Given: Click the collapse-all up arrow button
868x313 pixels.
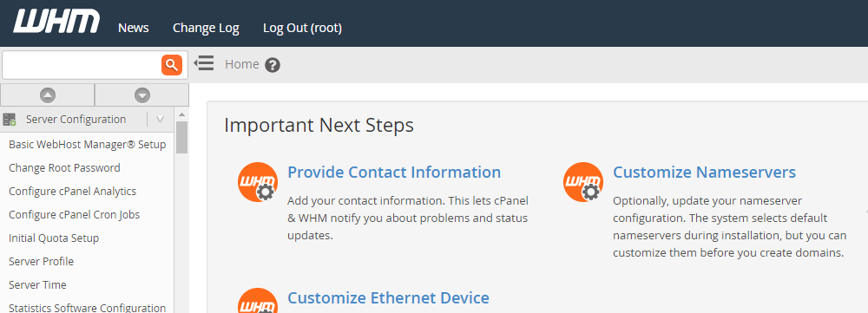Looking at the screenshot, I should pos(48,95).
